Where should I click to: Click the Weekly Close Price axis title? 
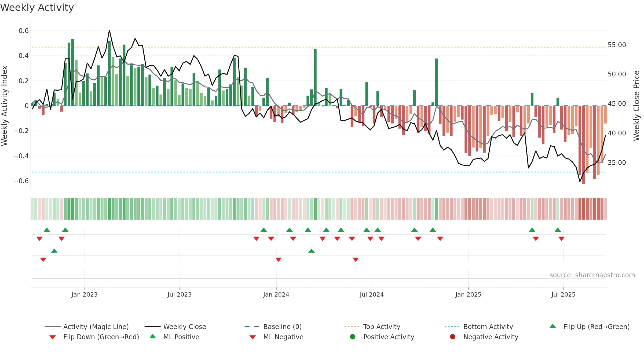636,106
